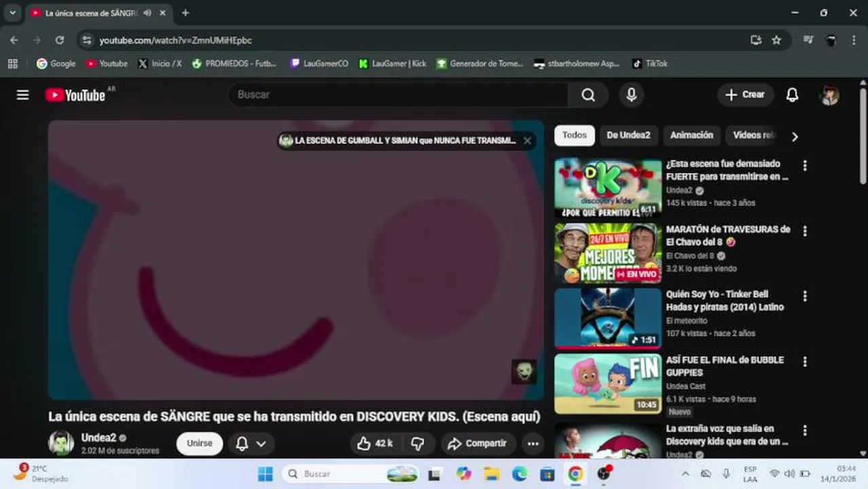This screenshot has height=489, width=868.
Task: Open options for 'La extraña voz que salía' video
Action: (805, 431)
